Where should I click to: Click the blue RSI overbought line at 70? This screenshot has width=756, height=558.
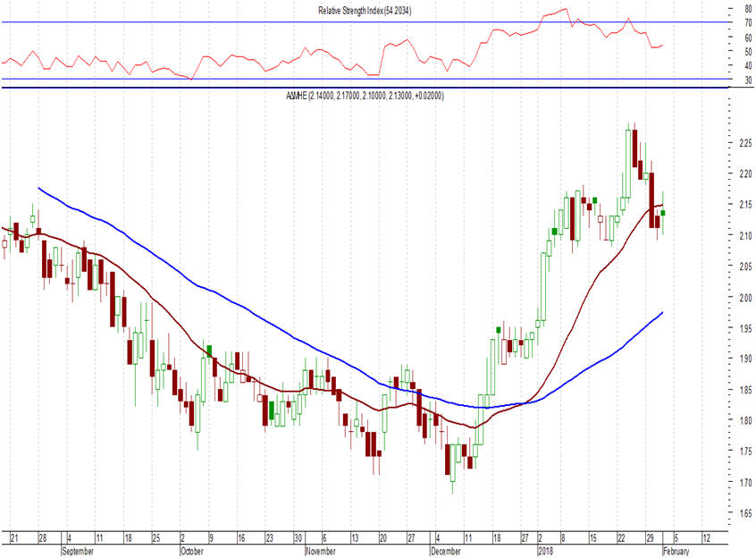coord(365,22)
